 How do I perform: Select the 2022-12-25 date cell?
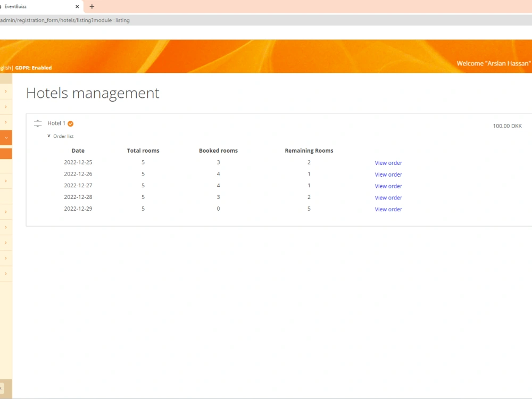(78, 162)
